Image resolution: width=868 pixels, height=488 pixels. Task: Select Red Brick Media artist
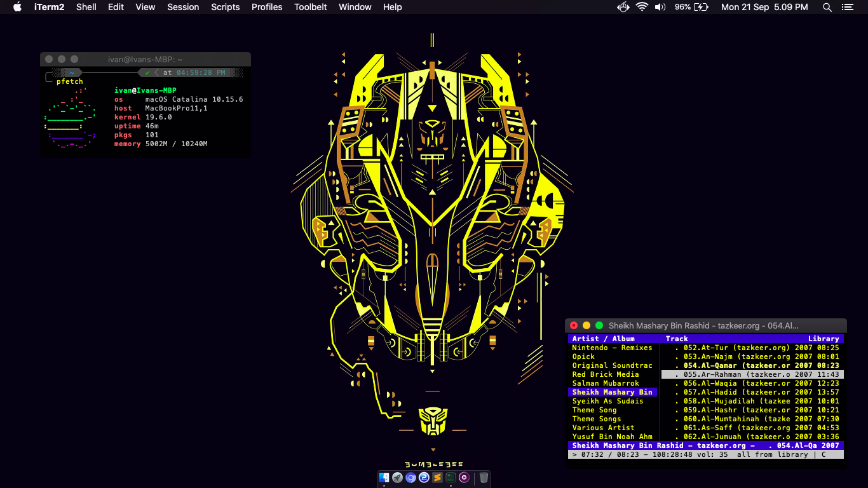(606, 374)
